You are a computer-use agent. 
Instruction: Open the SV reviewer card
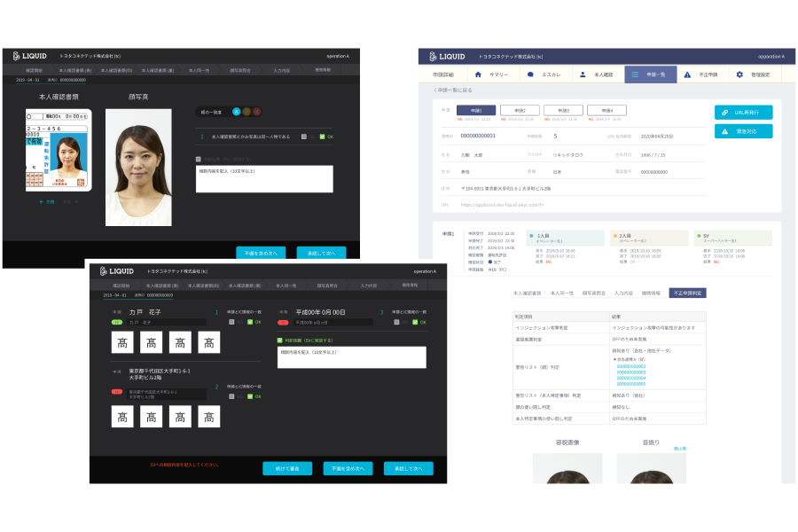pyautogui.click(x=733, y=239)
